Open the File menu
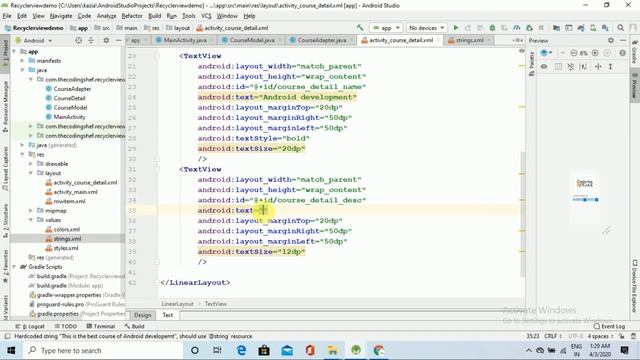This screenshot has height=360, width=640. tap(7, 16)
